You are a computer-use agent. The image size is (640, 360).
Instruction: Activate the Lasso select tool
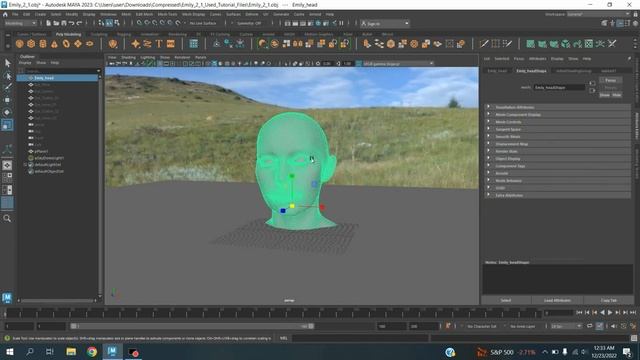pyautogui.click(x=7, y=76)
